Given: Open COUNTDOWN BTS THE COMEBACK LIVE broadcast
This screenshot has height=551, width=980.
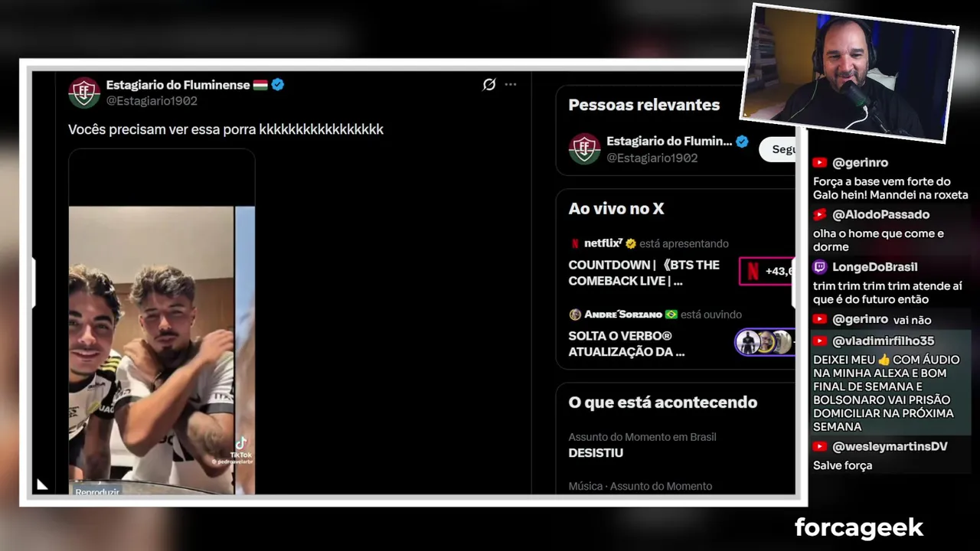Looking at the screenshot, I should pos(644,273).
